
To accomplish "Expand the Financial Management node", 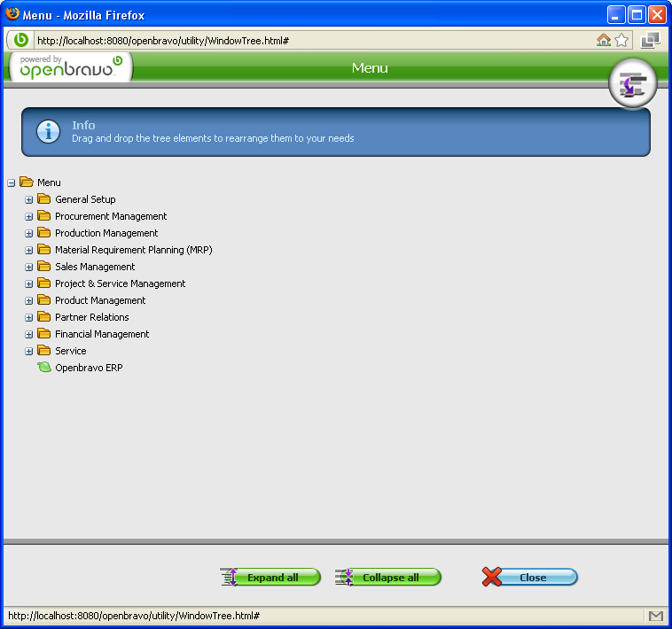I will click(28, 334).
